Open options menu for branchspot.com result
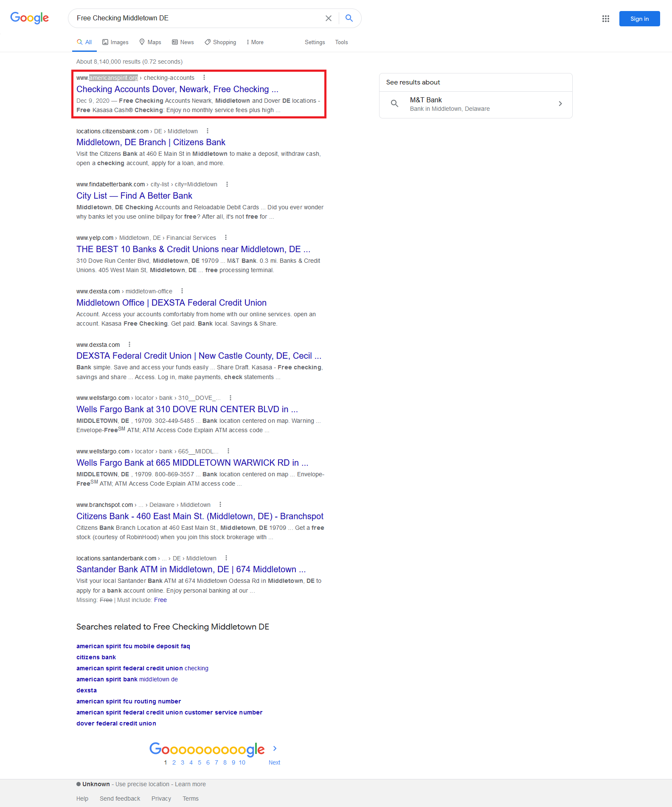Viewport: 672px width, 807px height. (220, 505)
